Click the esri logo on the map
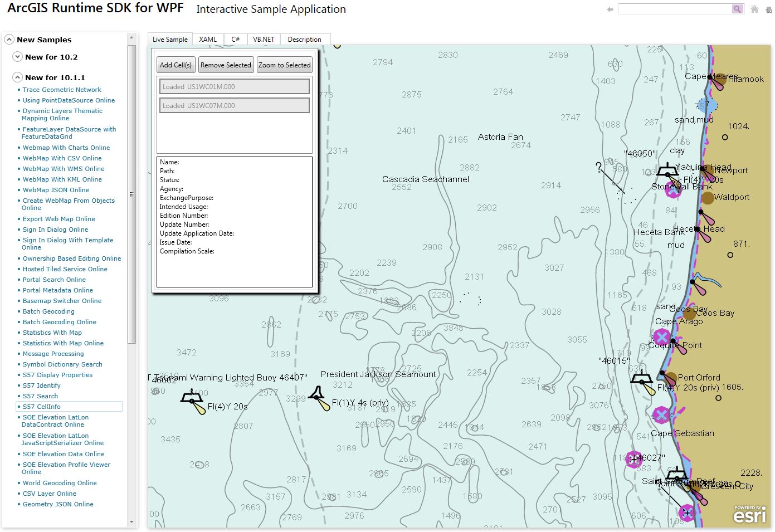This screenshot has width=775, height=532. (749, 514)
